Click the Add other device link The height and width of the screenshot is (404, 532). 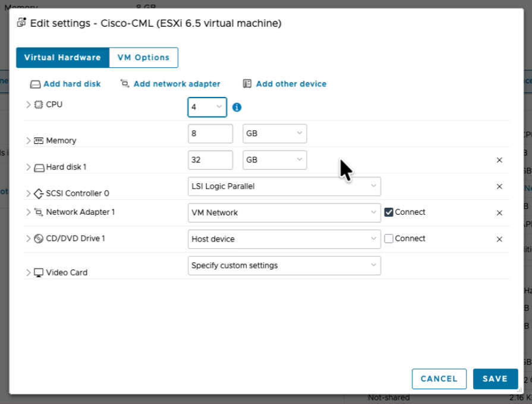(x=291, y=84)
